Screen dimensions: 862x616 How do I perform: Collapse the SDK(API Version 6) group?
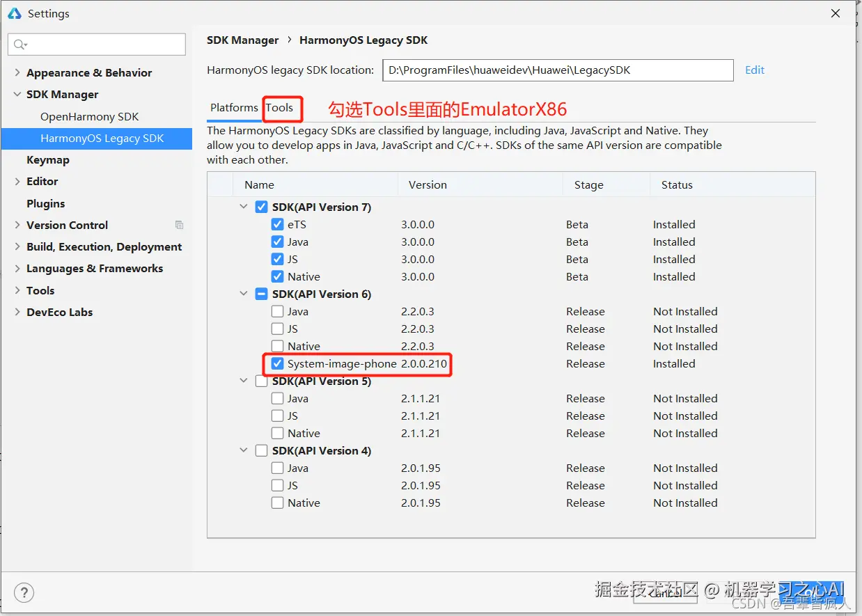click(x=243, y=294)
